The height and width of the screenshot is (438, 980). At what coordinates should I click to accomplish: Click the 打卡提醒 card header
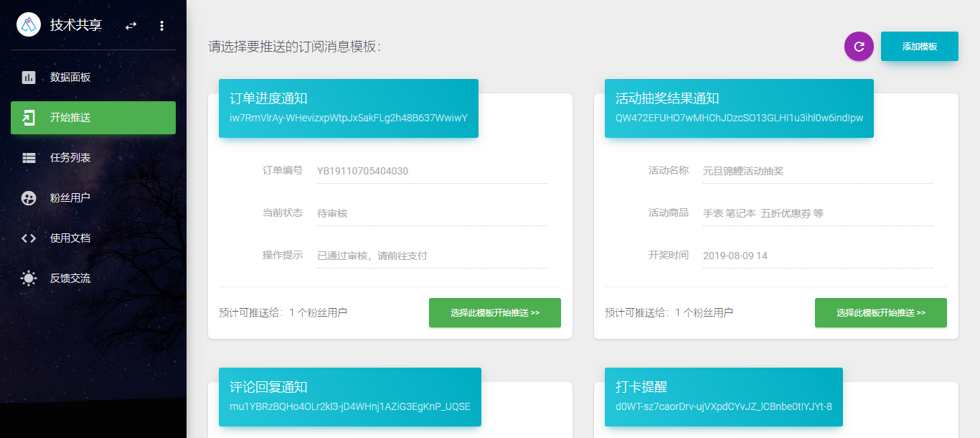pos(724,397)
